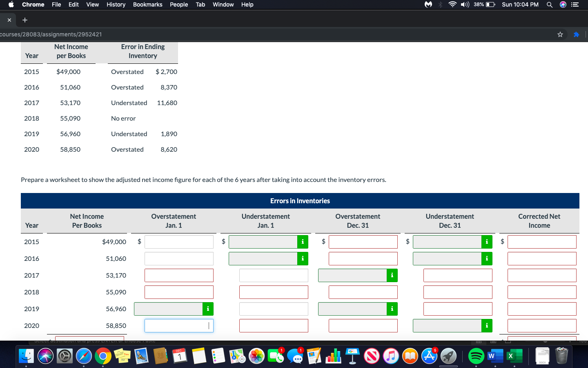Viewport: 588px width, 368px height.
Task: Open Apple Music from the dock
Action: 391,356
